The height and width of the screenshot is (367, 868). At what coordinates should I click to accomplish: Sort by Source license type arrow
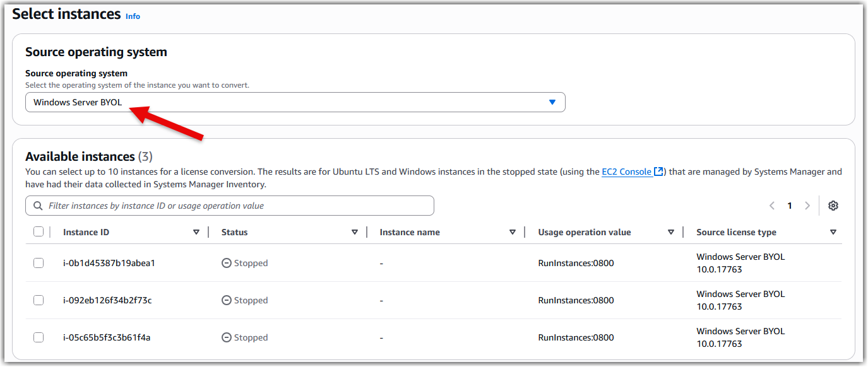[x=833, y=232]
